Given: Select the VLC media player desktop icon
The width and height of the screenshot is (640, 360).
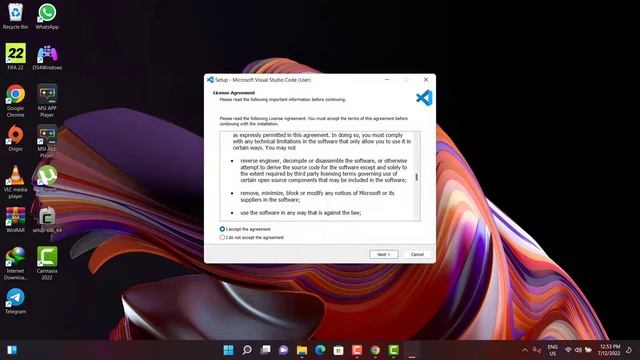Looking at the screenshot, I should click(15, 182).
